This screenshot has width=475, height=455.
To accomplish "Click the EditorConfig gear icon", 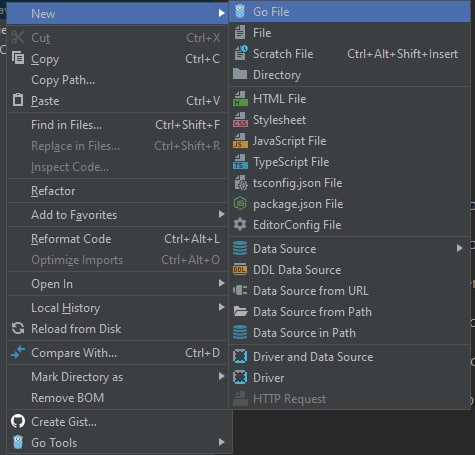I will click(x=240, y=225).
